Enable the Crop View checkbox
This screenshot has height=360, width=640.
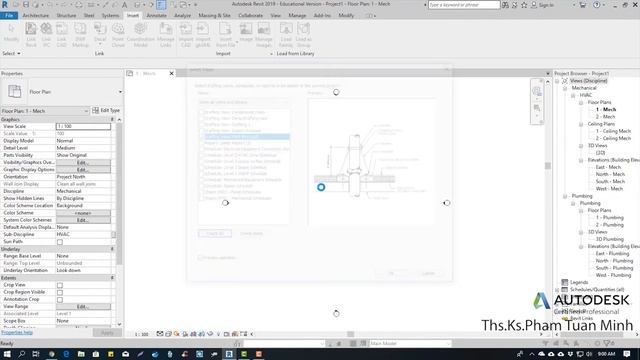click(60, 285)
